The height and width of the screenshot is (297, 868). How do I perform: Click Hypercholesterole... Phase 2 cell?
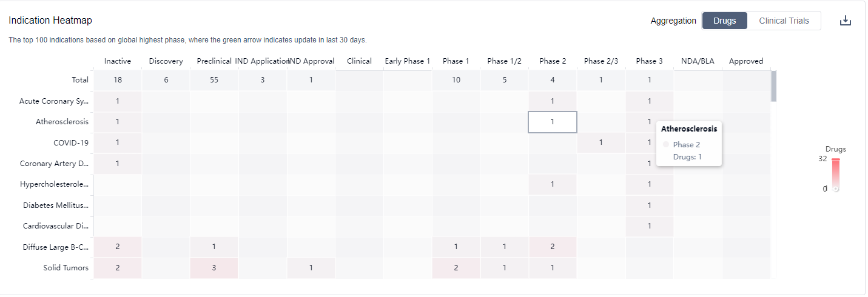552,184
